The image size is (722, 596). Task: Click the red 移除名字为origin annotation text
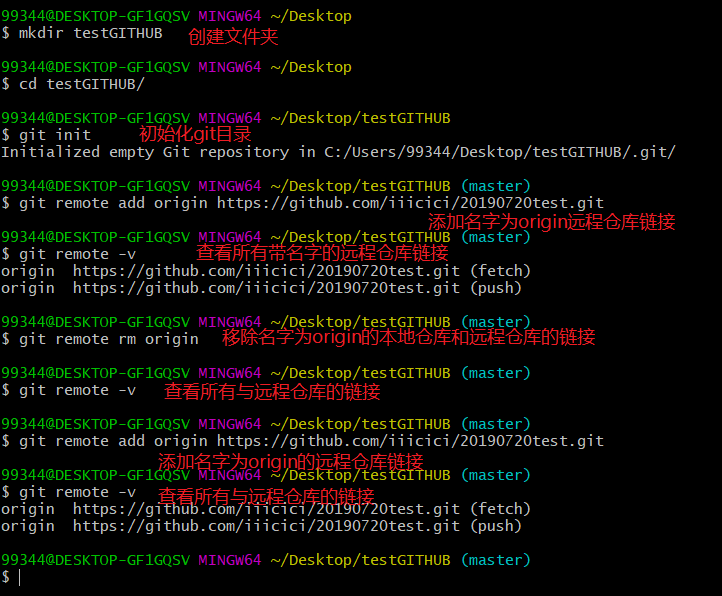[408, 337]
